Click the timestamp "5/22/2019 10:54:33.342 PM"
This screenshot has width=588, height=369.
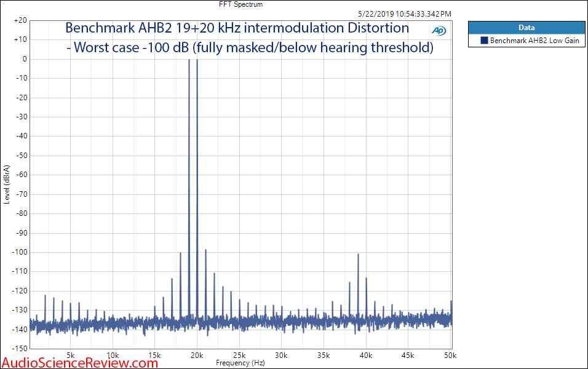pyautogui.click(x=405, y=14)
